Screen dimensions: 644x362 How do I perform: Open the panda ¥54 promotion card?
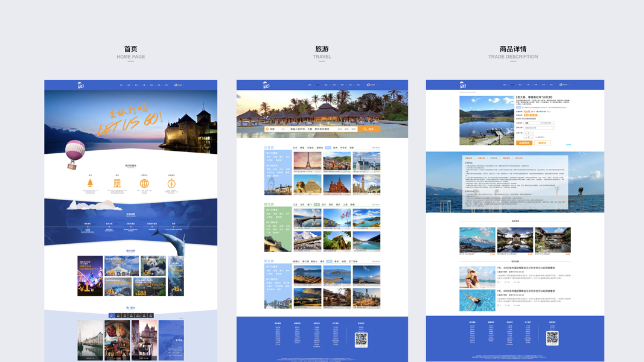pos(153,266)
